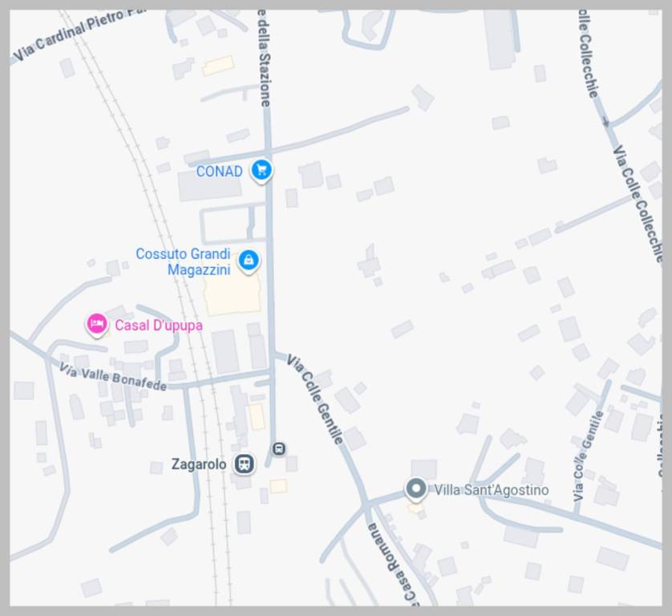Click the bus stop icon near Zagarolo station

(x=279, y=449)
